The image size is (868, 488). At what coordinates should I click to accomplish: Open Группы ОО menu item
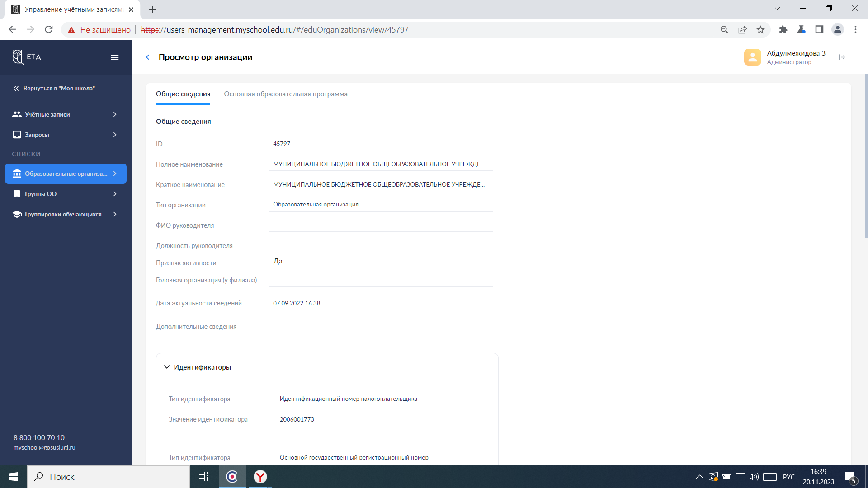pyautogui.click(x=66, y=194)
